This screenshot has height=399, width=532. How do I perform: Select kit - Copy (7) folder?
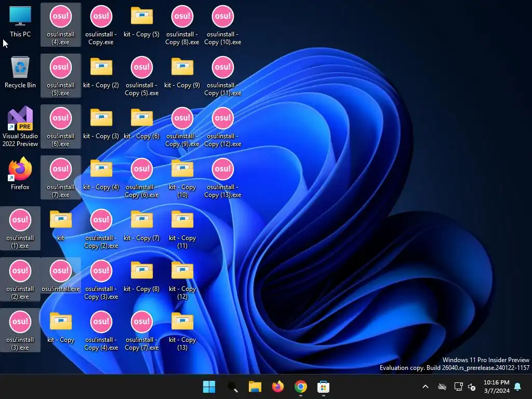[x=141, y=225]
